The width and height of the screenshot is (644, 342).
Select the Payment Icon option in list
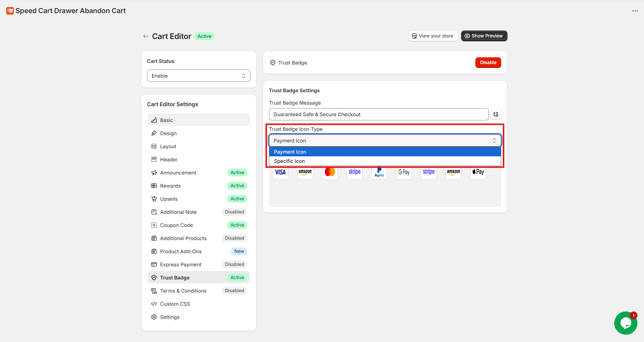(x=385, y=152)
